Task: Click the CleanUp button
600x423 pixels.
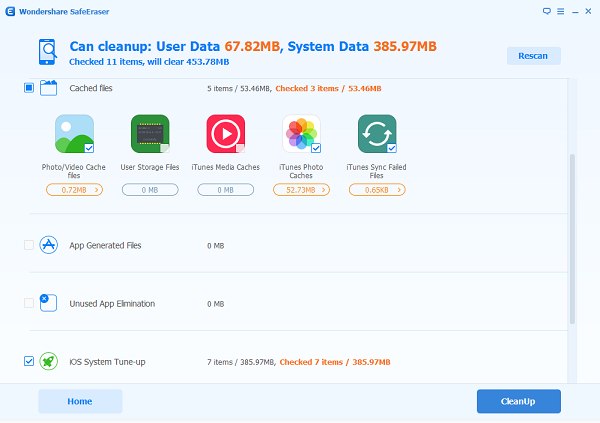Action: point(519,401)
